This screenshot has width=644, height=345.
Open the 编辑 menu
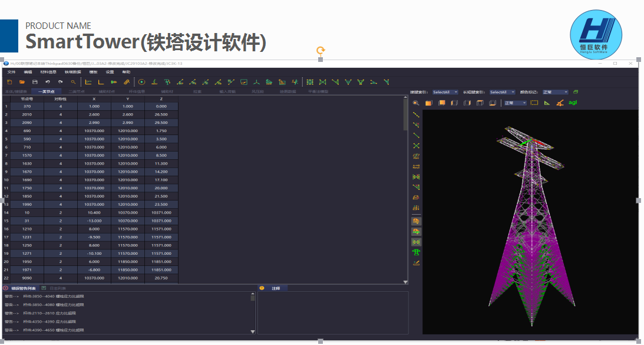click(28, 72)
